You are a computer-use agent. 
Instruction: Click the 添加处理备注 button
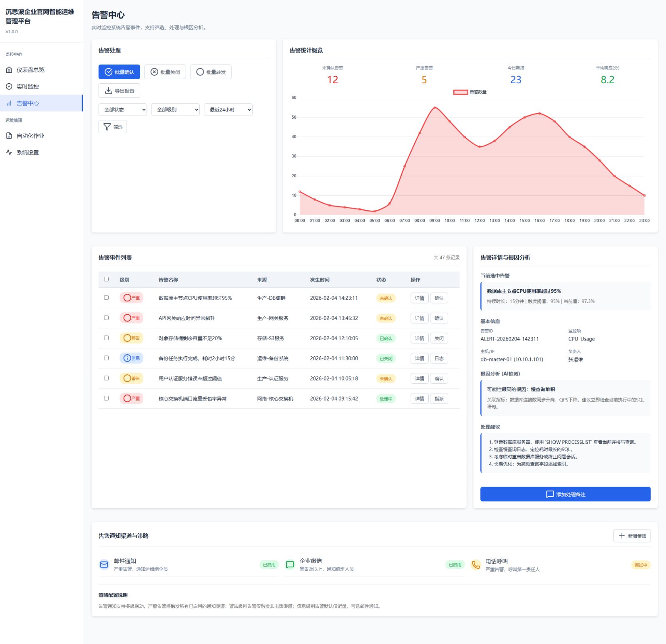[565, 494]
